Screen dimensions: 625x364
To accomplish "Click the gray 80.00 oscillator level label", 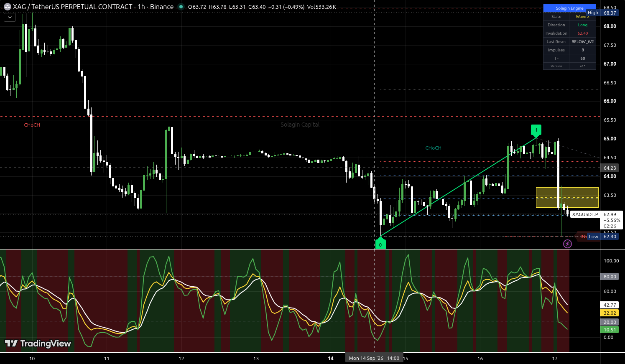I will pos(610,277).
